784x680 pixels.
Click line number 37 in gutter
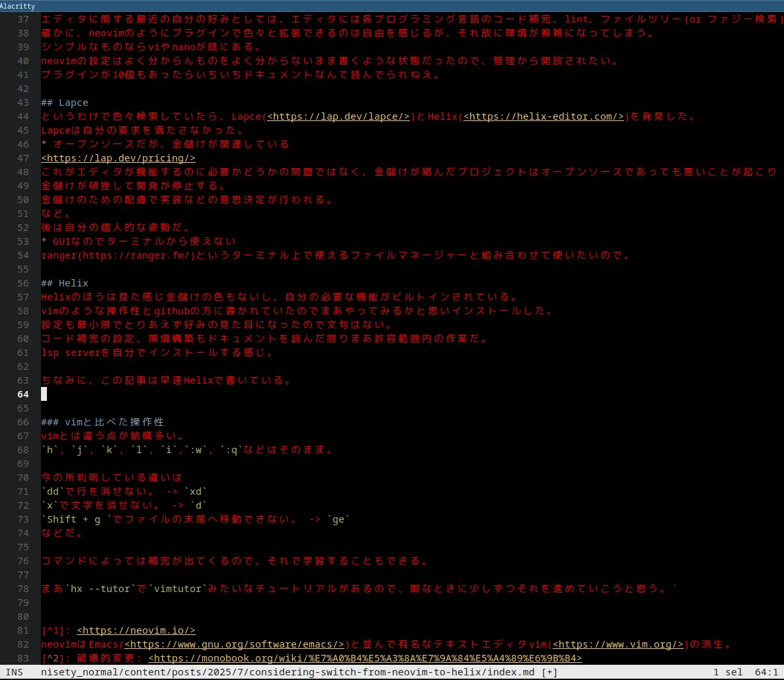click(x=23, y=20)
